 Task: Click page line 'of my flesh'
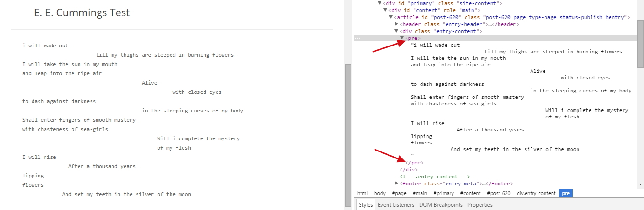(174, 148)
